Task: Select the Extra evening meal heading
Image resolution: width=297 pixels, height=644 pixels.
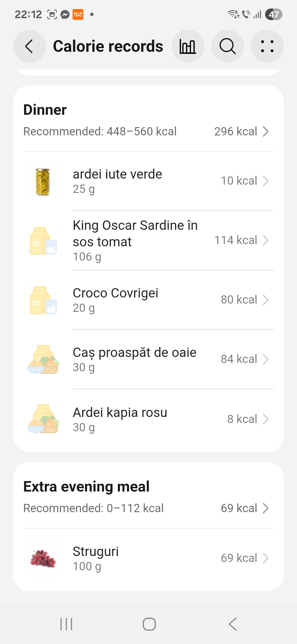Action: coord(86,487)
